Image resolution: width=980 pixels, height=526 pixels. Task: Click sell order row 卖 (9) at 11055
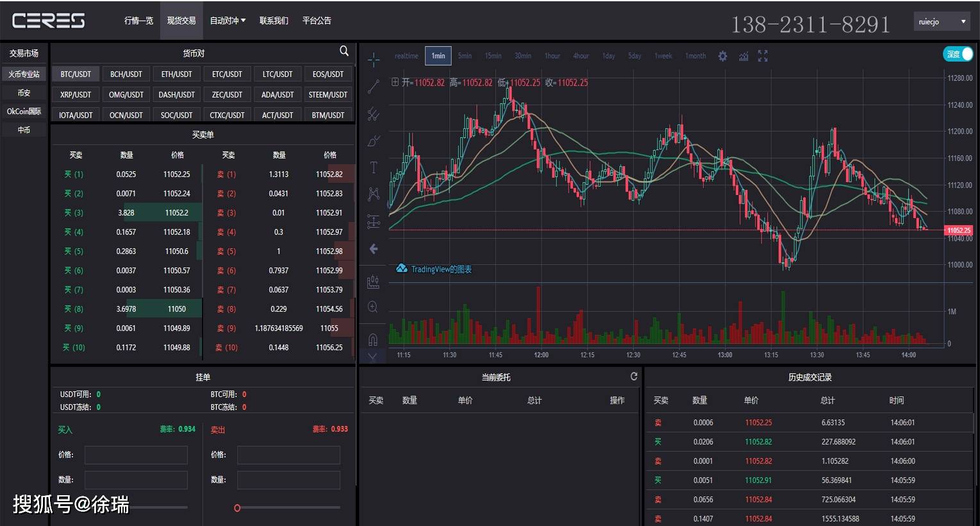[279, 328]
